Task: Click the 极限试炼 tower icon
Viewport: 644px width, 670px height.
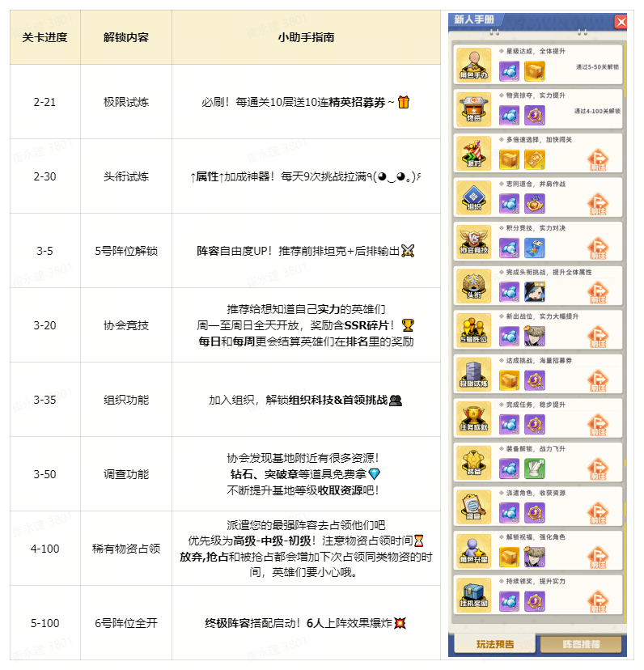Action: (x=473, y=374)
